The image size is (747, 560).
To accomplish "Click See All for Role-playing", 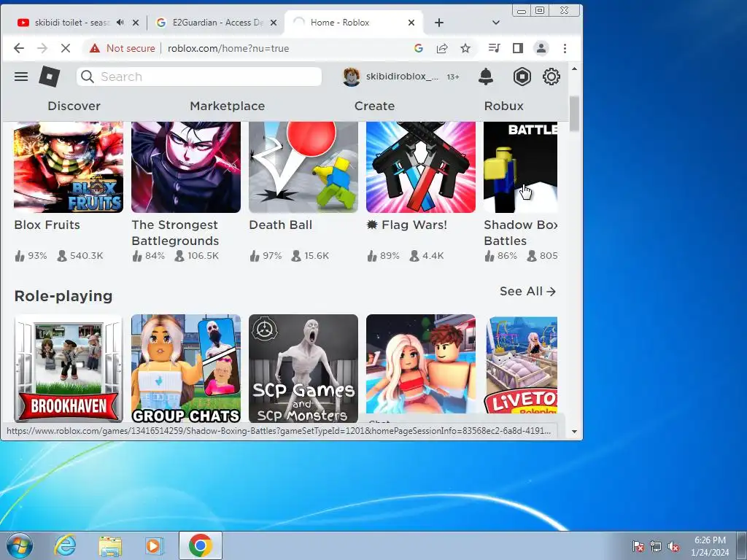I will point(527,291).
